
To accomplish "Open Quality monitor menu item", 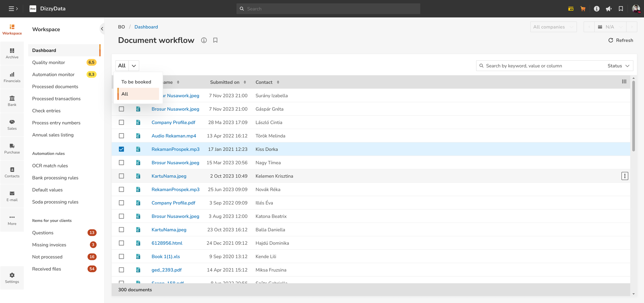I will [x=48, y=63].
